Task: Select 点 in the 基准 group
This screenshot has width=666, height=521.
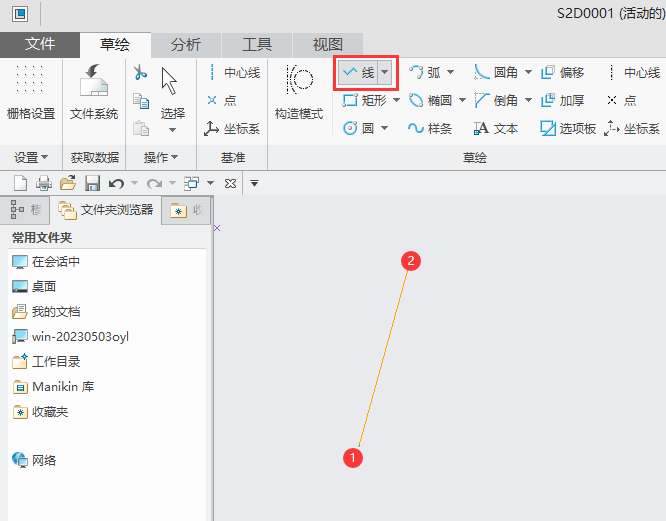Action: (222, 101)
